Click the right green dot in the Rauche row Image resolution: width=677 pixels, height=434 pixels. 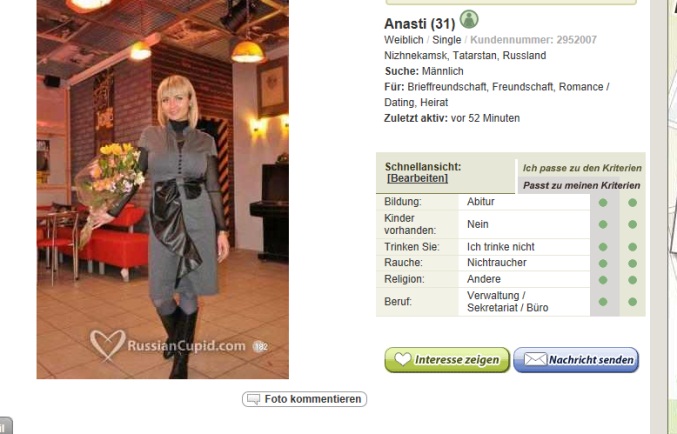pos(633,263)
